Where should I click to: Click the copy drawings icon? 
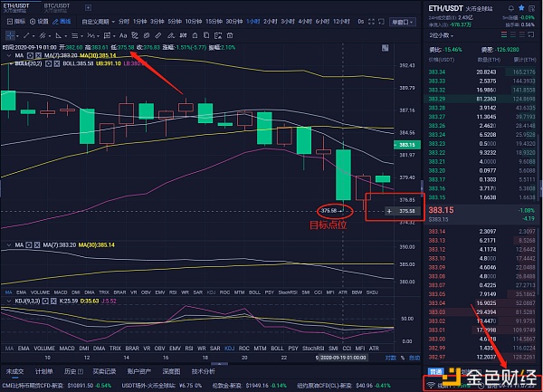[206, 35]
